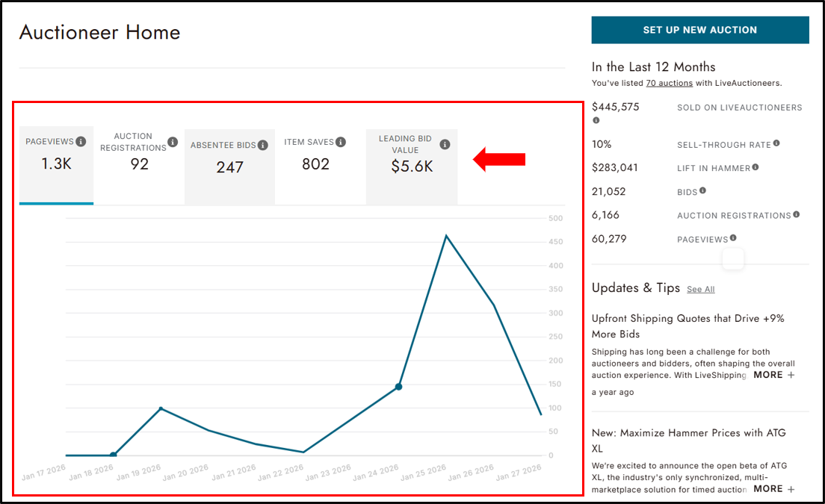Click sidebar Auction Registrations info icon
Viewport: 825px width, 504px height.
(796, 214)
